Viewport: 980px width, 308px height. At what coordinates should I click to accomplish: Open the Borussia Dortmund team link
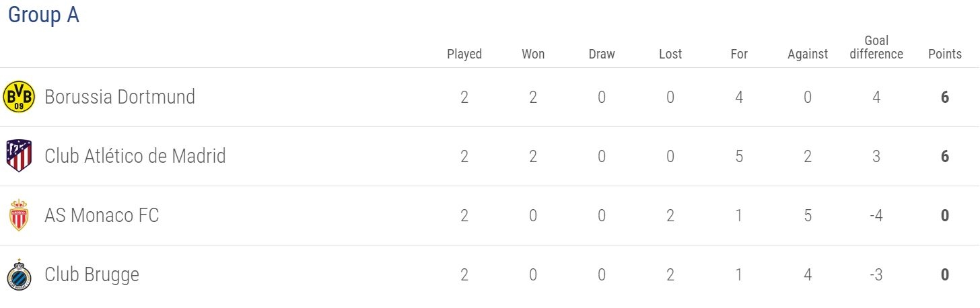[120, 97]
